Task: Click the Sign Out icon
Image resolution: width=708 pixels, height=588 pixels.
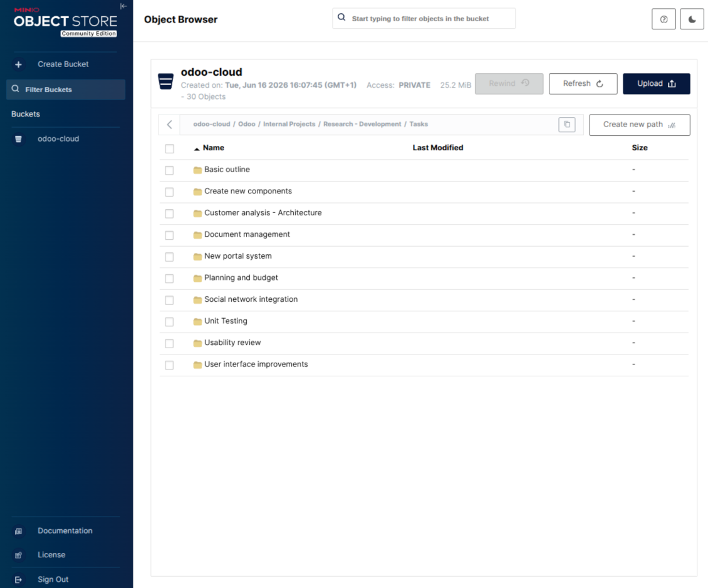Action: tap(19, 580)
